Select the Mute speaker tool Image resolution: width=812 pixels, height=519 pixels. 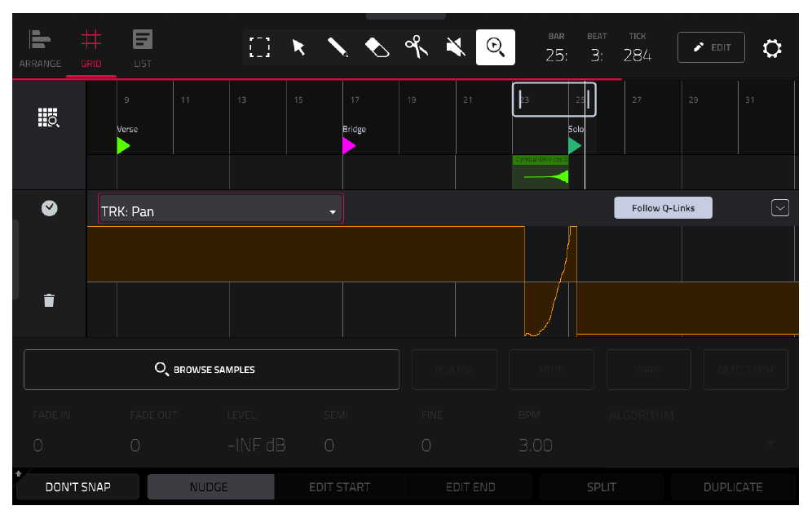pos(456,47)
